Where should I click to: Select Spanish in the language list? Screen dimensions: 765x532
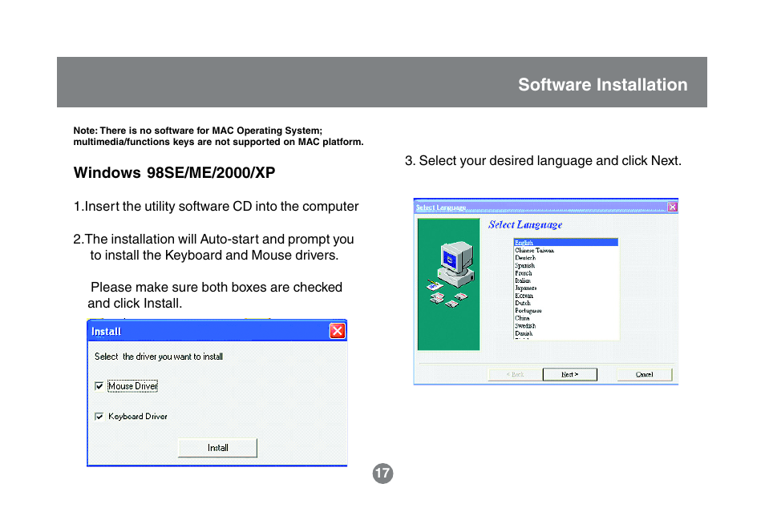(x=566, y=265)
